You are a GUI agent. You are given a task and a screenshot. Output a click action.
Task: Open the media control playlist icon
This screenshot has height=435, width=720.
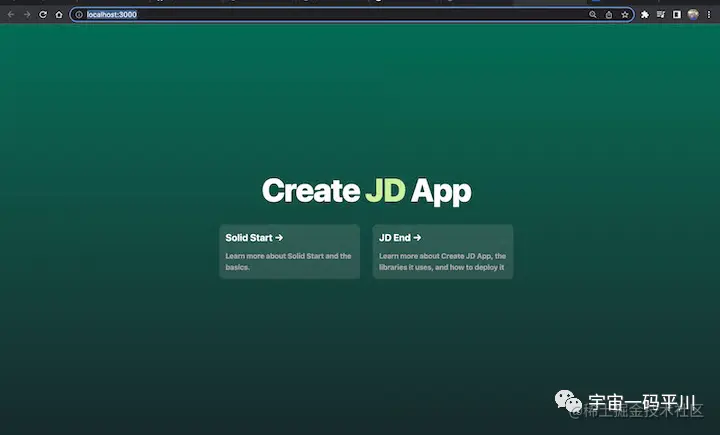point(661,15)
